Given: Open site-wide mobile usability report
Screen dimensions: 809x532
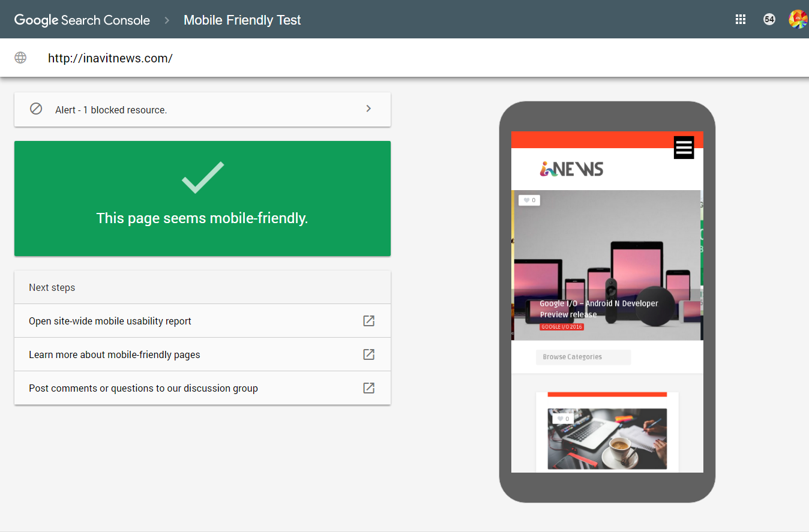Looking at the screenshot, I should click(x=110, y=321).
